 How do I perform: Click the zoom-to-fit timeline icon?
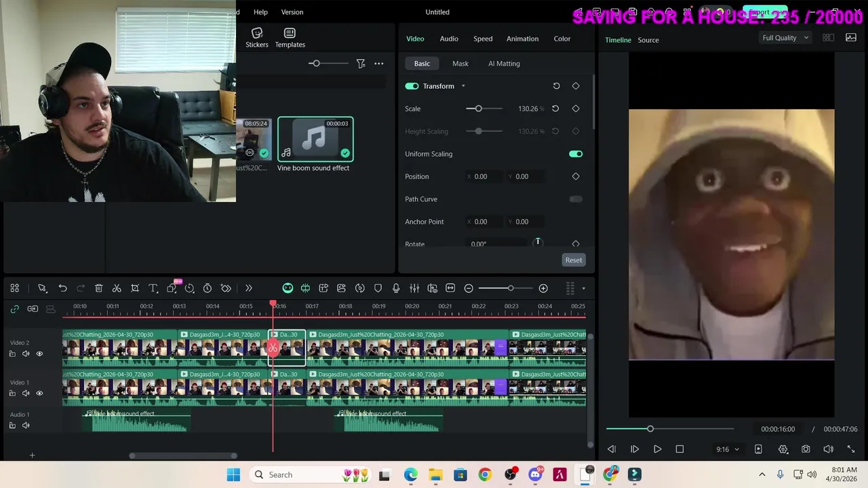tap(450, 288)
